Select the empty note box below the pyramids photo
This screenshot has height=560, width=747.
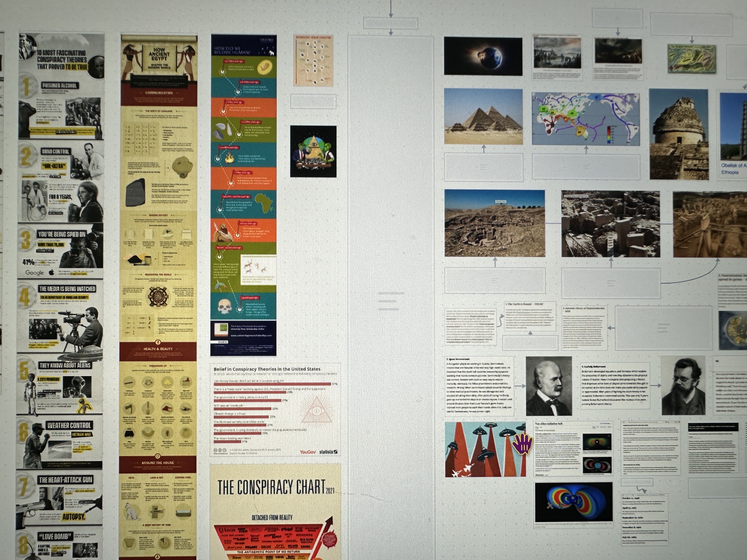[484, 167]
